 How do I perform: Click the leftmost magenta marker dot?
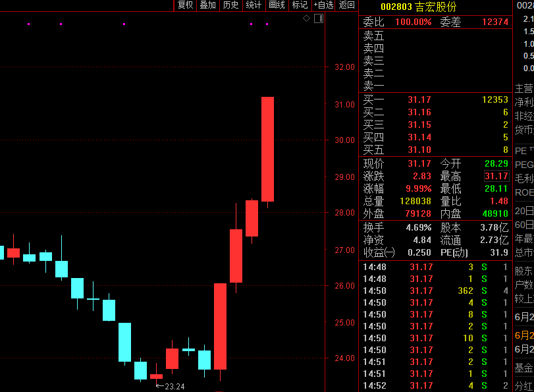[x=28, y=24]
